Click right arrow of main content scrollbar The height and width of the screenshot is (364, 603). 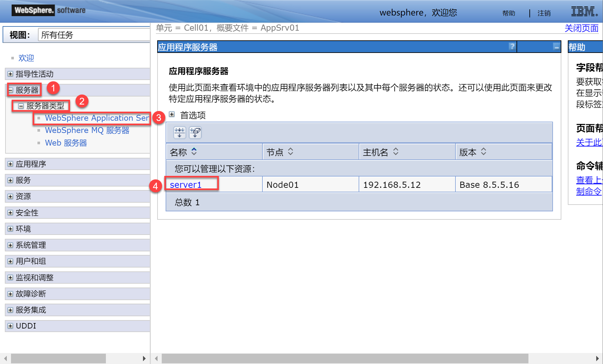(597, 358)
